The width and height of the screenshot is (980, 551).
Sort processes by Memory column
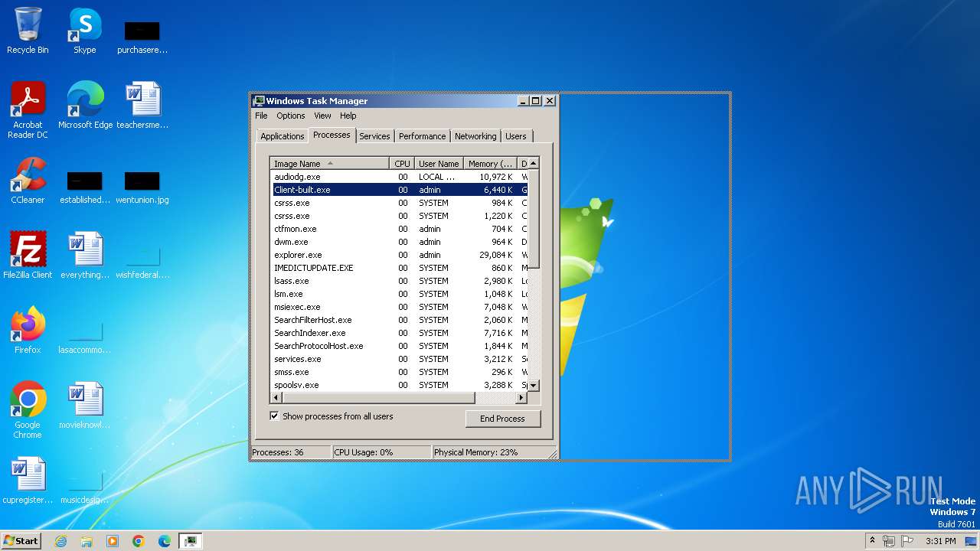point(491,163)
